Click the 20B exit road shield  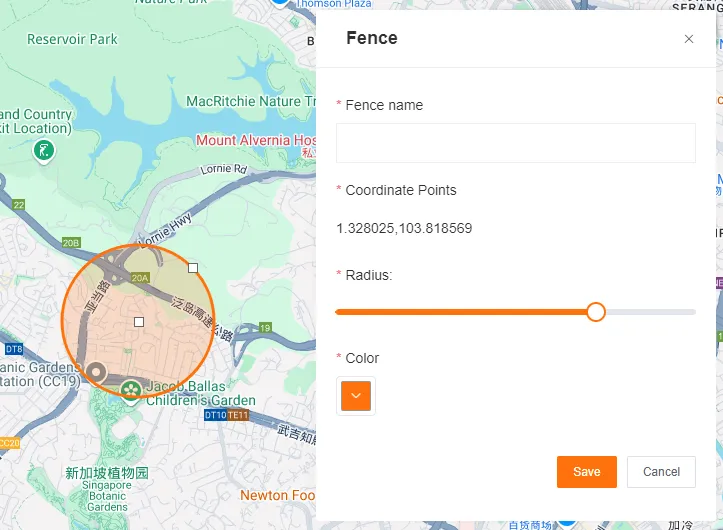[x=70, y=243]
